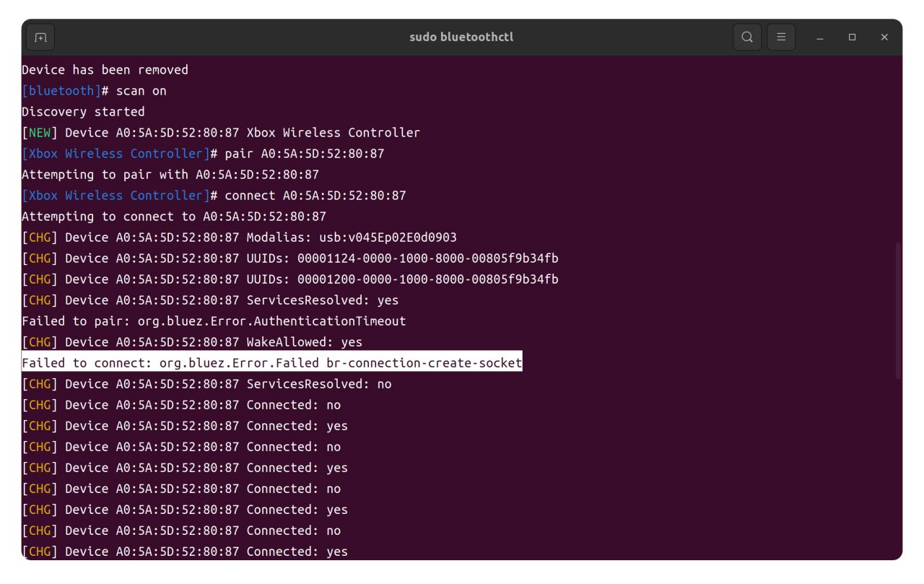Close the sudo bluetoothctl window
This screenshot has height=584, width=924.
pos(884,38)
